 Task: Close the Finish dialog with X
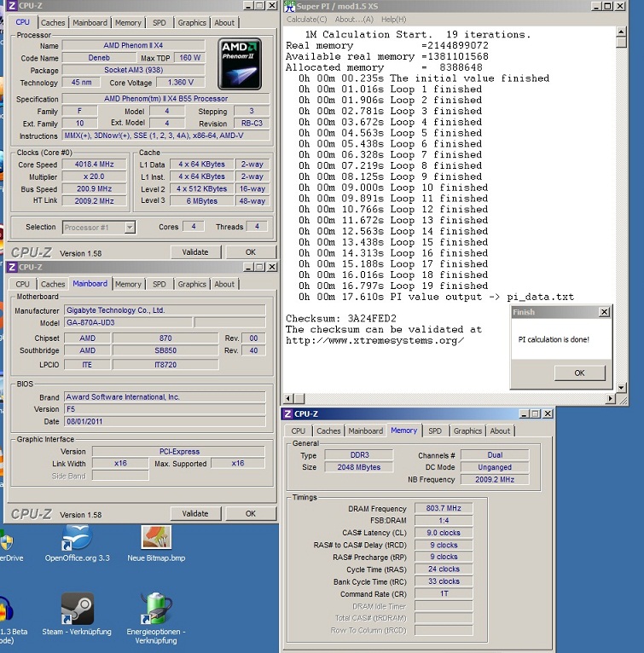pos(605,312)
